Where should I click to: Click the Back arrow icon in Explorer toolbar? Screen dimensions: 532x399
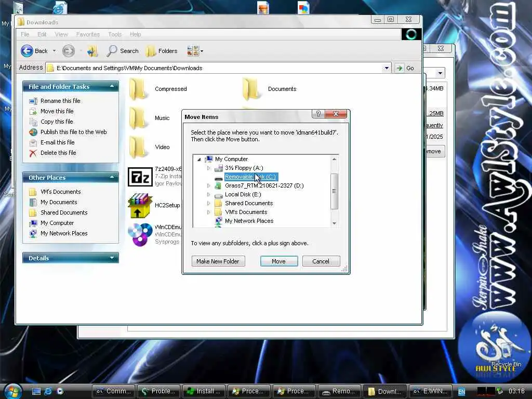pos(27,51)
